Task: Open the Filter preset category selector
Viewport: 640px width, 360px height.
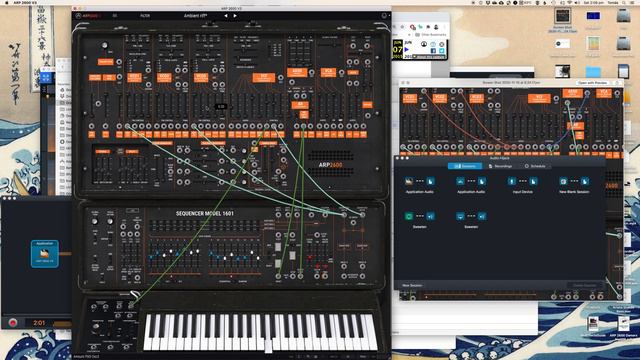Action: [145, 16]
